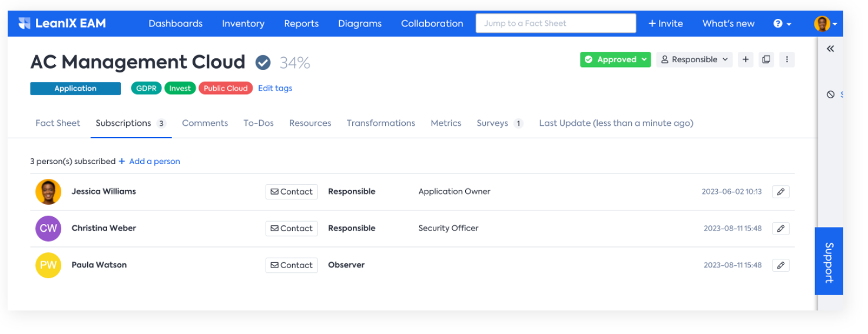The width and height of the screenshot is (868, 334).
Task: Click the Invite button
Action: (665, 24)
